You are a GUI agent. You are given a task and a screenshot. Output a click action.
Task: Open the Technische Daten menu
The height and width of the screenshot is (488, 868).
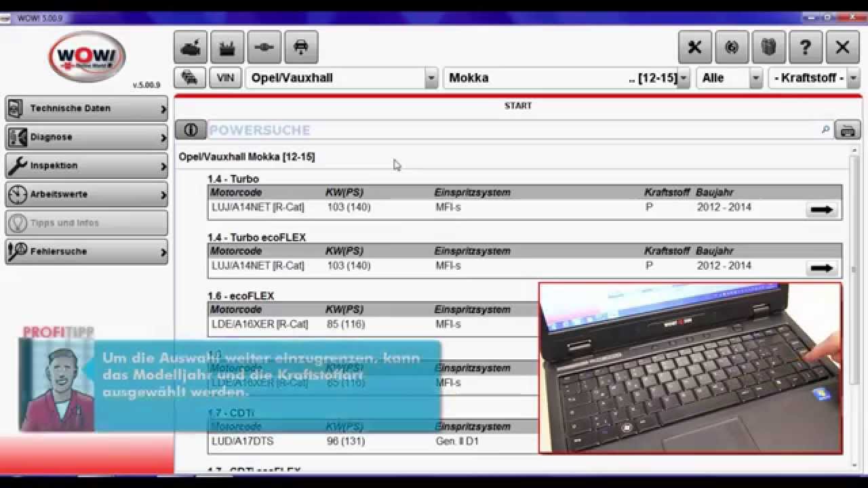point(86,108)
